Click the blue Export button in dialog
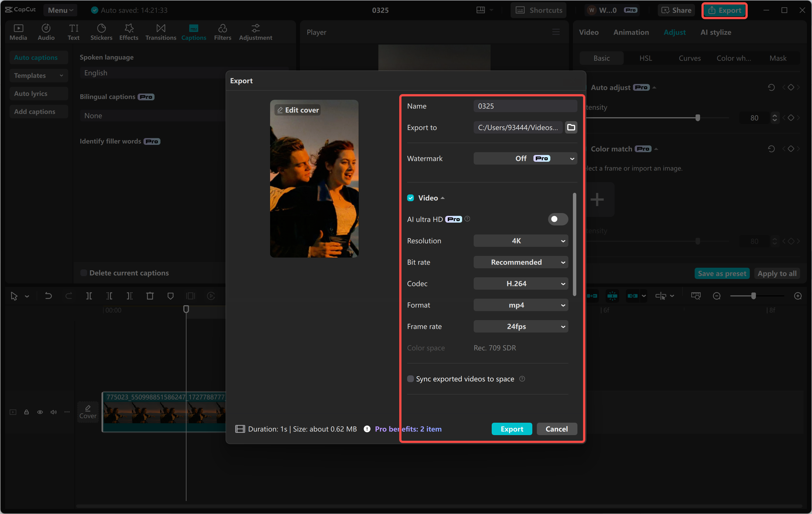812x514 pixels. coord(511,429)
